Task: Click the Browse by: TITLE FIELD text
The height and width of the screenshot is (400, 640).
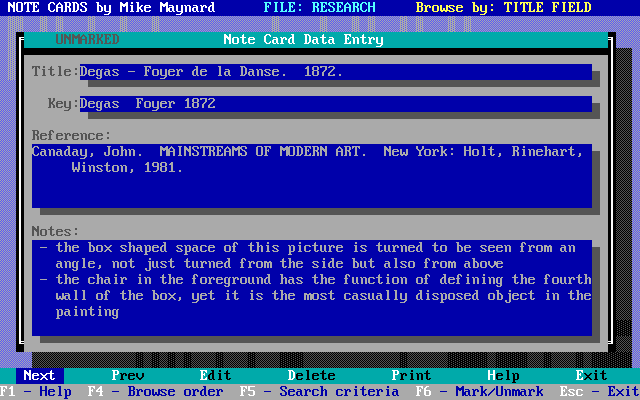Action: pos(503,7)
